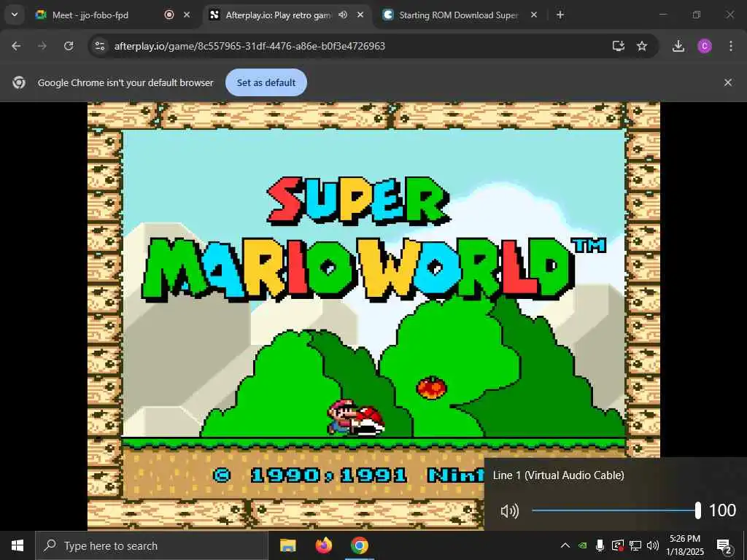Click the Line 1 (Virtual Audio Cable) label

pyautogui.click(x=558, y=475)
